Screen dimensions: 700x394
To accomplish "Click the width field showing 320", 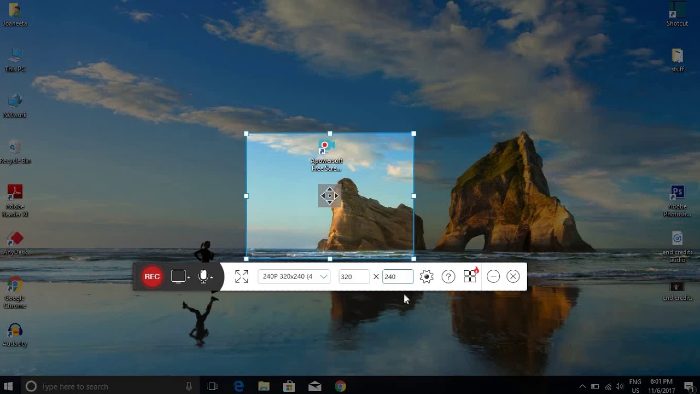I will 354,277.
